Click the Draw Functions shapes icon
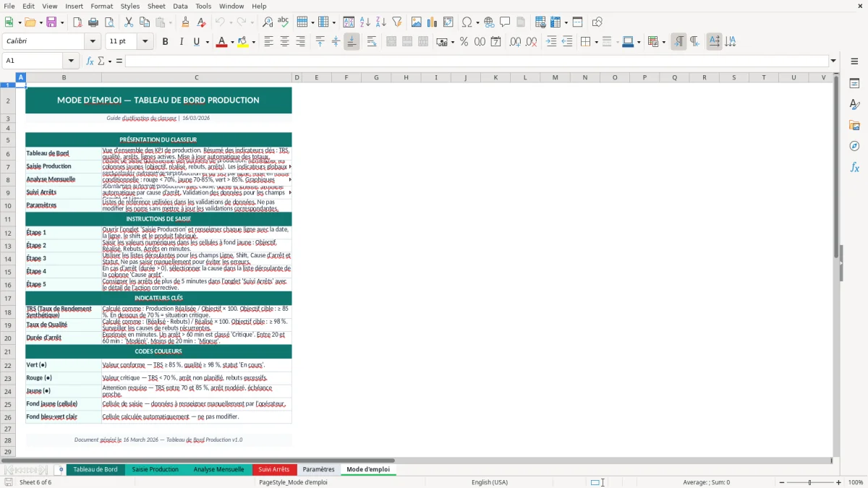This screenshot has height=488, width=868. coord(597,22)
